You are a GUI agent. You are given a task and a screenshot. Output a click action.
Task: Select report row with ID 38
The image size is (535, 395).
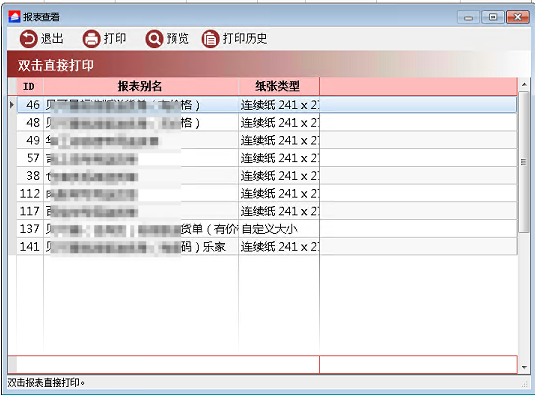(266, 176)
